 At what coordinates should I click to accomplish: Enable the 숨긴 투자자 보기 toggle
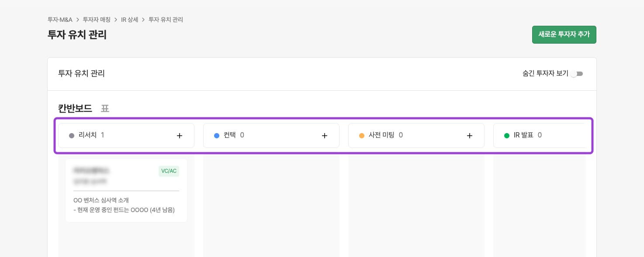coord(577,74)
